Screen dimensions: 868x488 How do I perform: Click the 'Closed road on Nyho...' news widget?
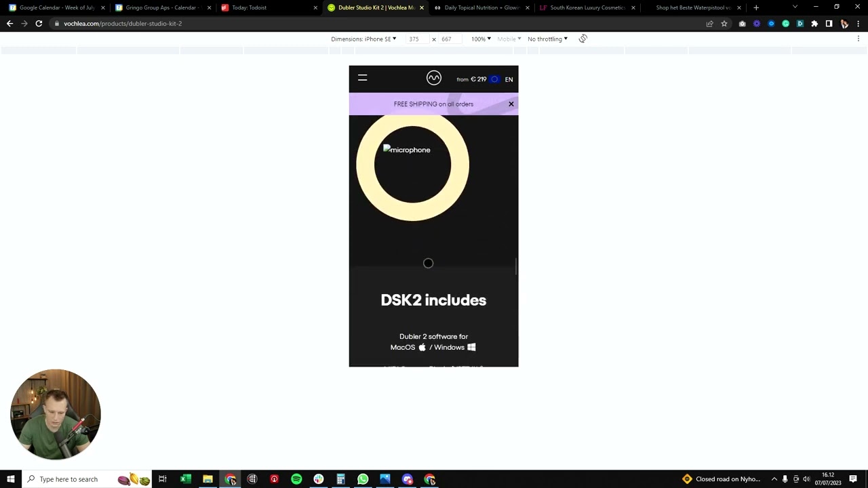pos(722,479)
